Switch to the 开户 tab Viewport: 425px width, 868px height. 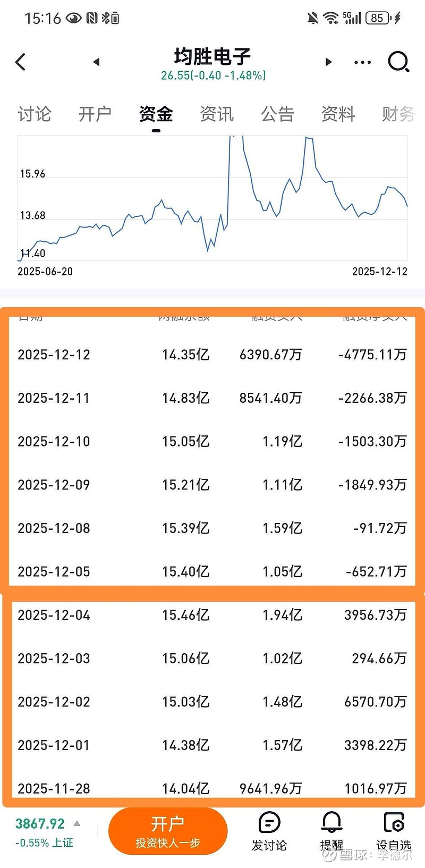pos(95,114)
